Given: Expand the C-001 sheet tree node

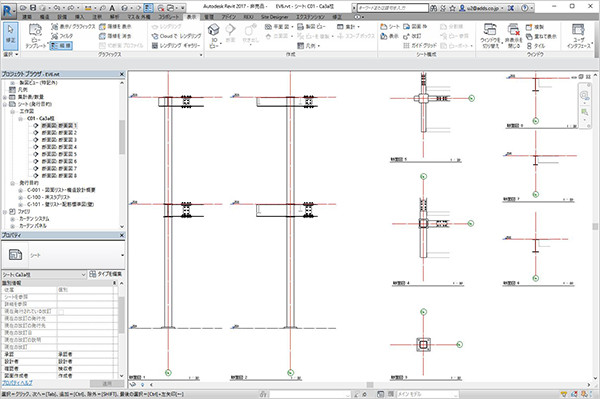Looking at the screenshot, I should (20, 190).
